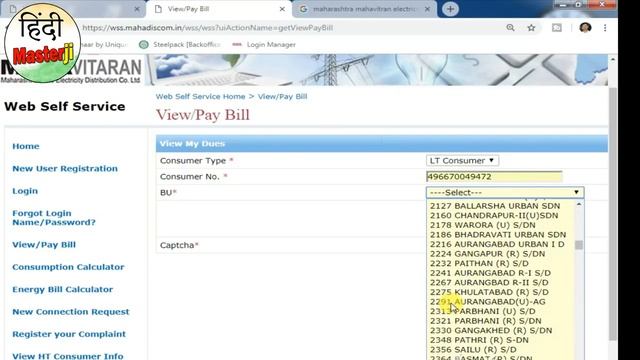Select 2186 BHADRAVATI URBAN SDN option
Image resolution: width=640 pixels, height=360 pixels.
500,235
